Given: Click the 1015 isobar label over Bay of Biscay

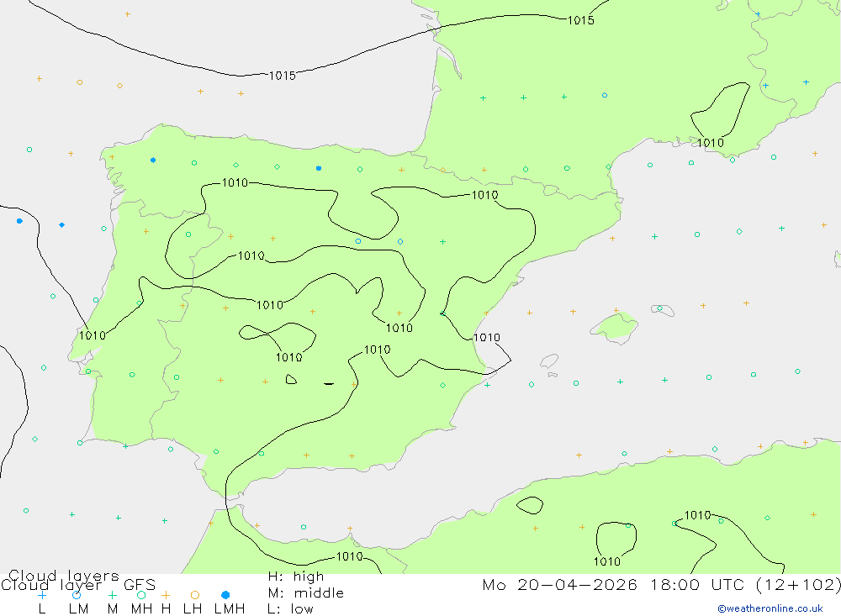Looking at the screenshot, I should point(282,76).
